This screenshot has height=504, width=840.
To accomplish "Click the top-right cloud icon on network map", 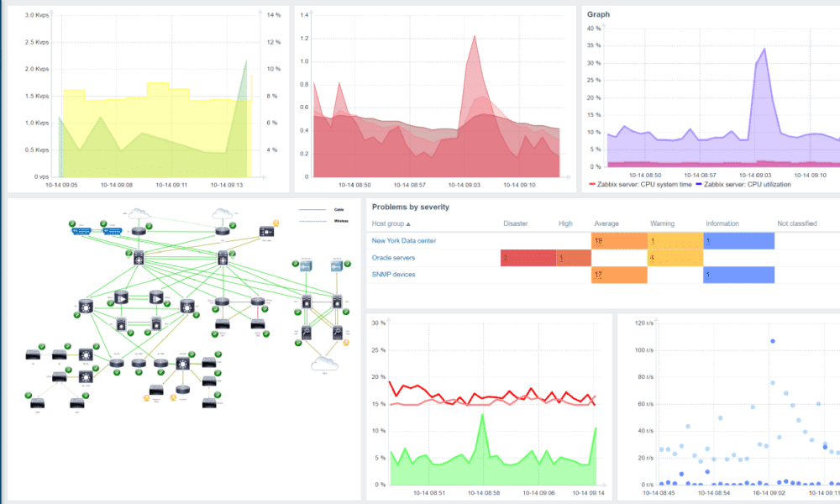I will tap(223, 213).
